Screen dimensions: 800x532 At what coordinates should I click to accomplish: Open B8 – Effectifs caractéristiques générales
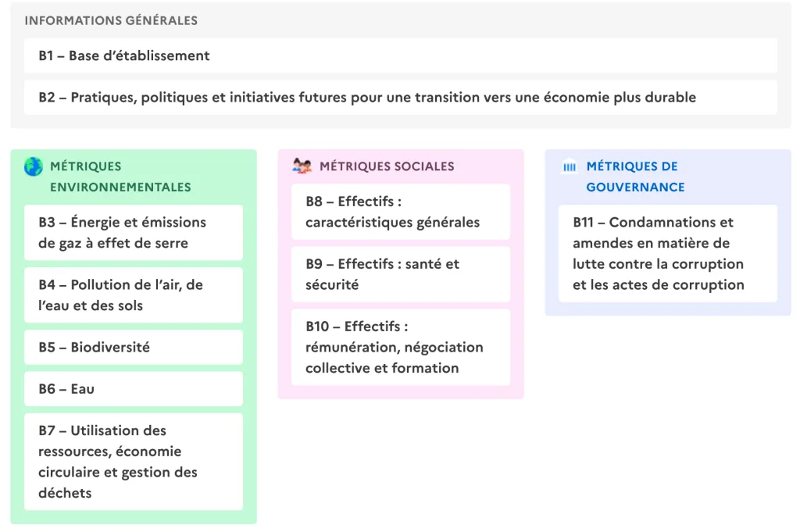point(401,212)
